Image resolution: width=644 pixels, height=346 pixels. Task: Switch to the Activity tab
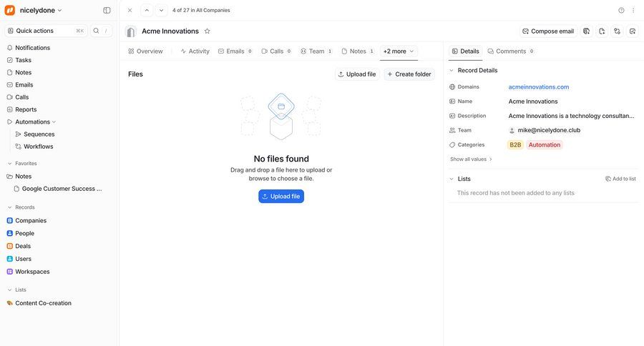click(195, 51)
